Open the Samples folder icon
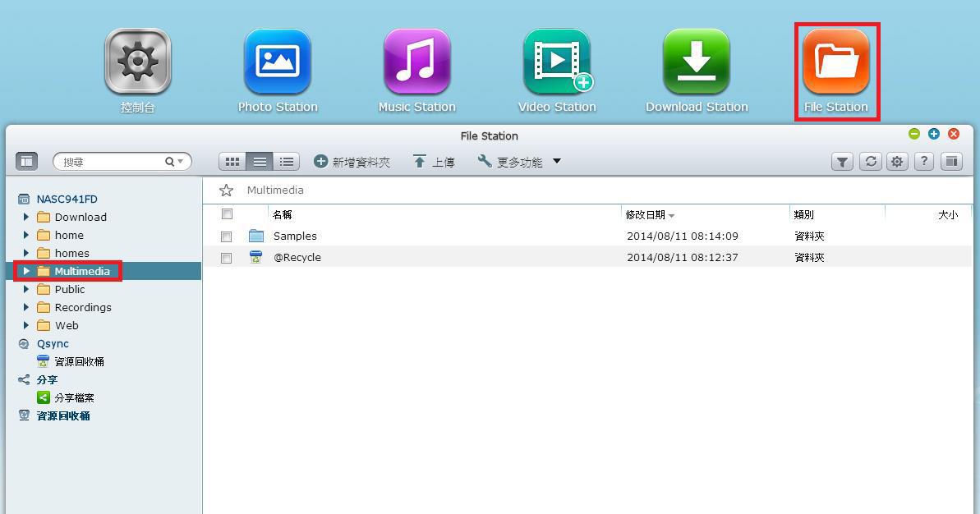Viewport: 980px width, 514px height. click(256, 236)
